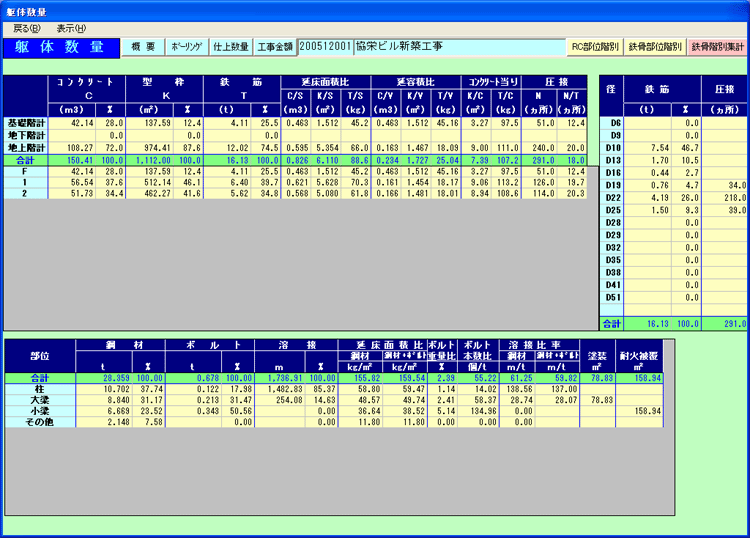Click the green 合計 row in upper table
Screen dimensions: 750x538
tap(24, 159)
